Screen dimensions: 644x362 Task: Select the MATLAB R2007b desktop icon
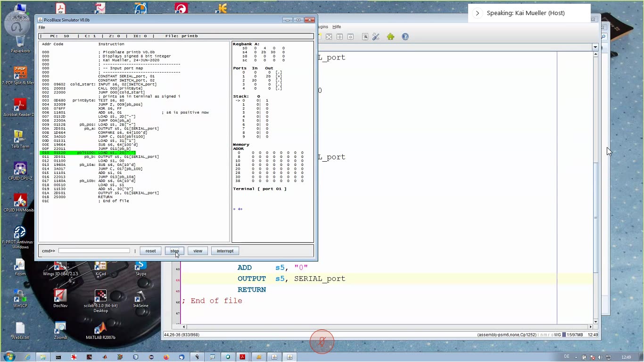click(x=100, y=330)
